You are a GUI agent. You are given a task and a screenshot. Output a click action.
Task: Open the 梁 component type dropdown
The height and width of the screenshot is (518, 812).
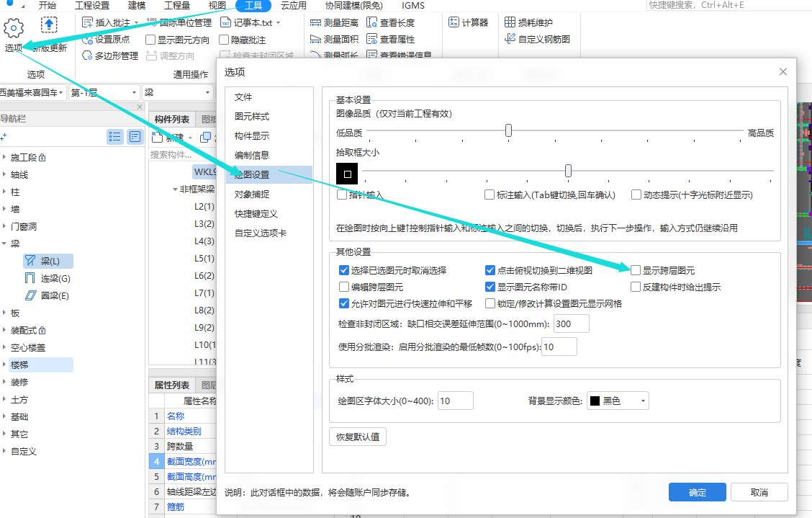click(x=178, y=92)
